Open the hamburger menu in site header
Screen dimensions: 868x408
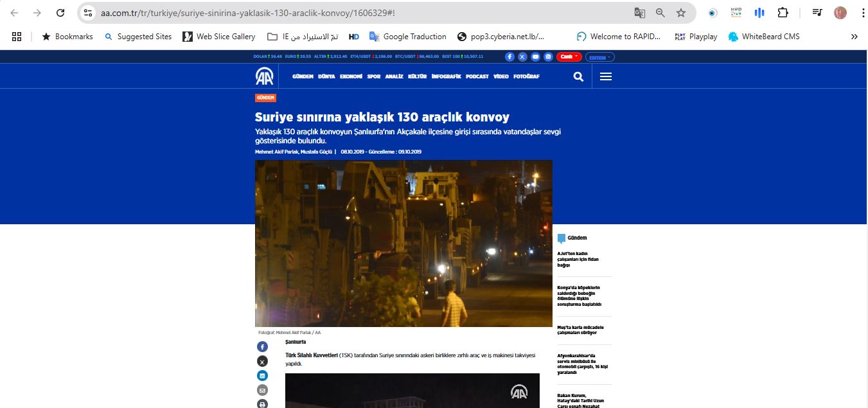tap(605, 76)
